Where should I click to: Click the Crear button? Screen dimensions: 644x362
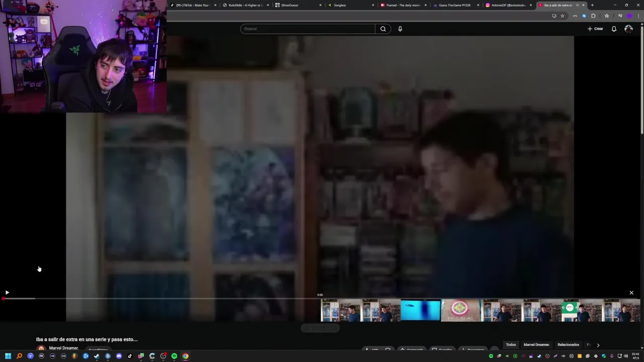tap(595, 29)
